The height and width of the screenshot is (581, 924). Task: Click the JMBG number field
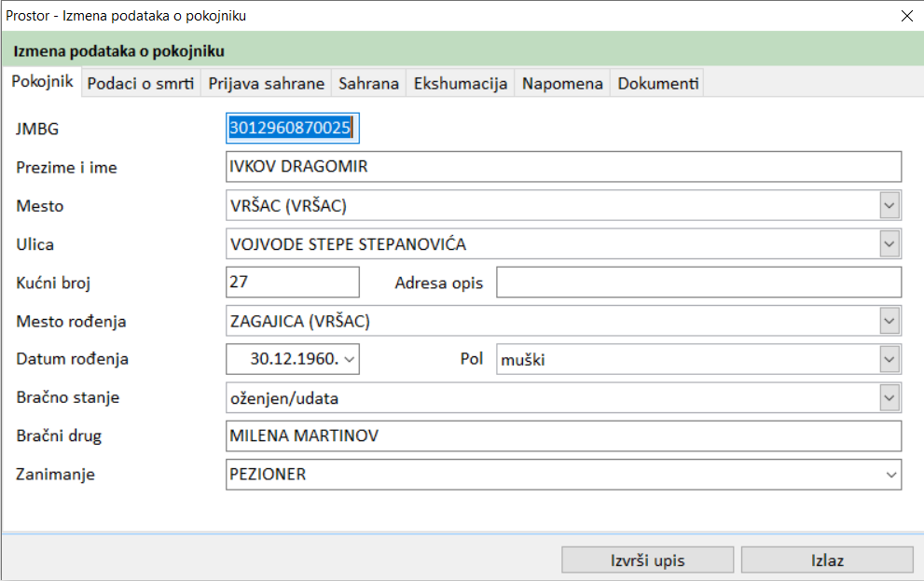292,129
